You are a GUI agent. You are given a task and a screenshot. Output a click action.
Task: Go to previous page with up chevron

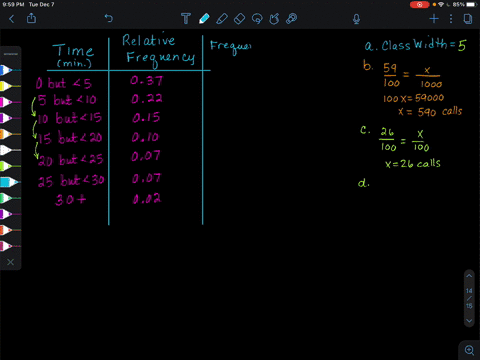(x=469, y=276)
